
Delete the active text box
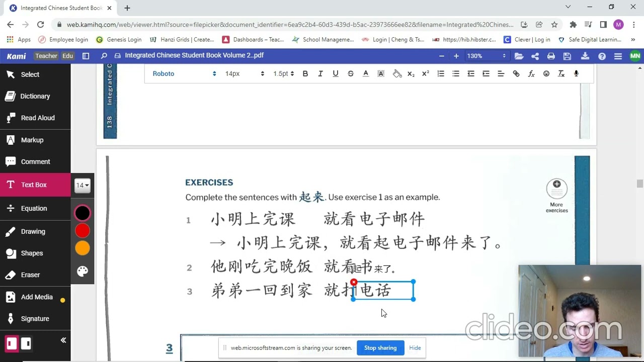tap(354, 282)
